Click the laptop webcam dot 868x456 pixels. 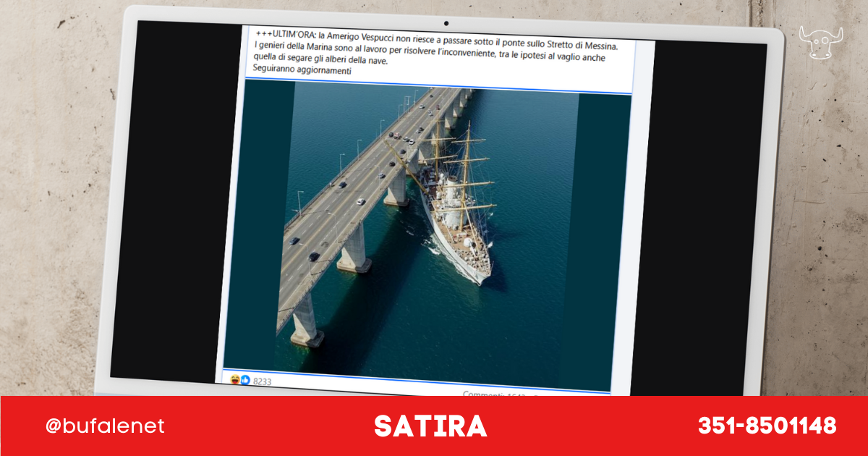coord(446,24)
